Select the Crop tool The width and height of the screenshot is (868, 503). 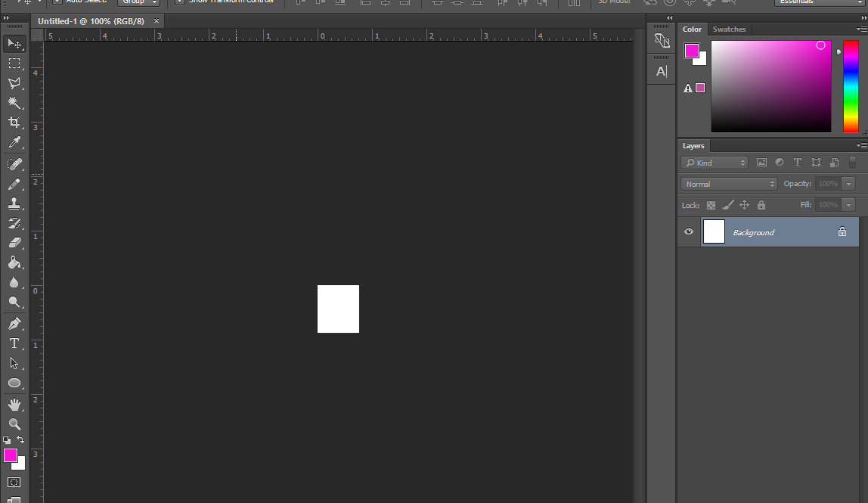click(x=14, y=122)
